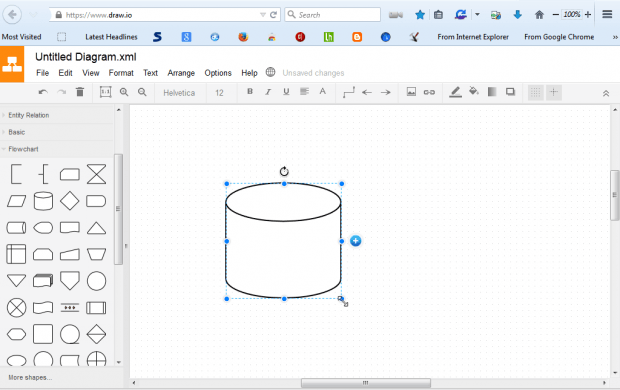
Task: Click the browser Search field
Action: coord(333,15)
